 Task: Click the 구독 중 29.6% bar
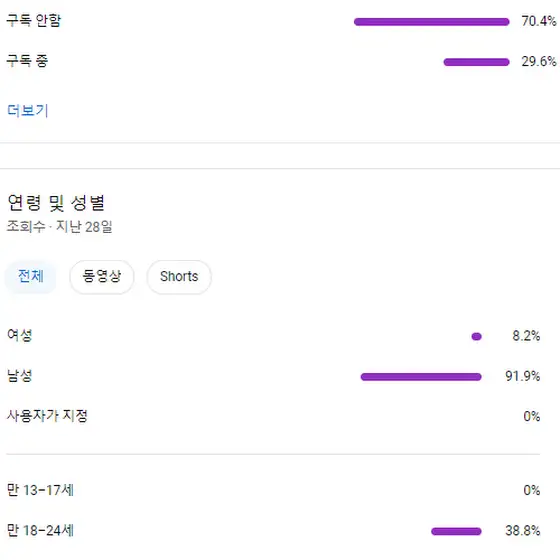click(476, 62)
